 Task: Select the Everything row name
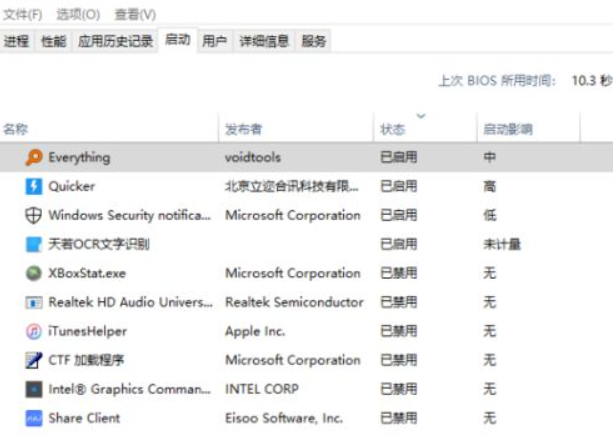point(79,158)
